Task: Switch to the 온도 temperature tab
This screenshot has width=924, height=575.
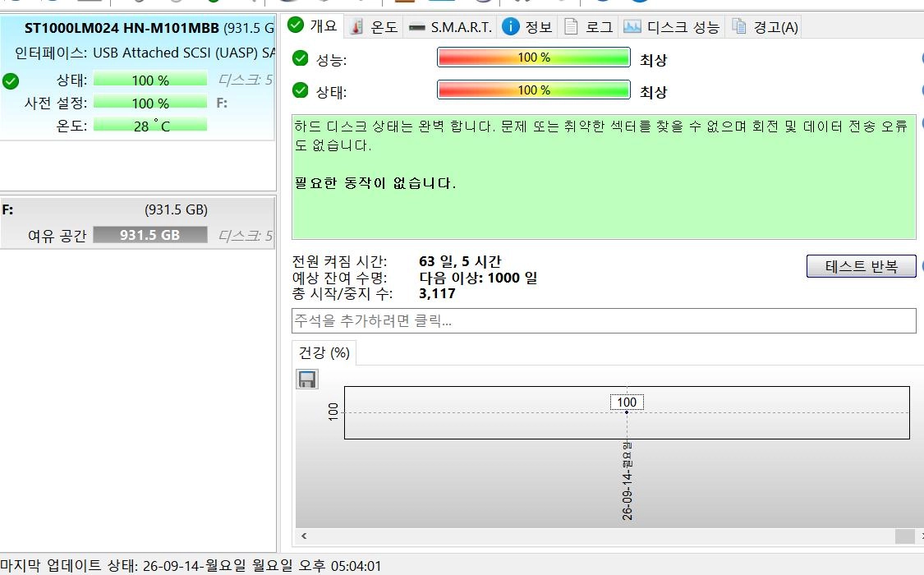Action: point(373,27)
